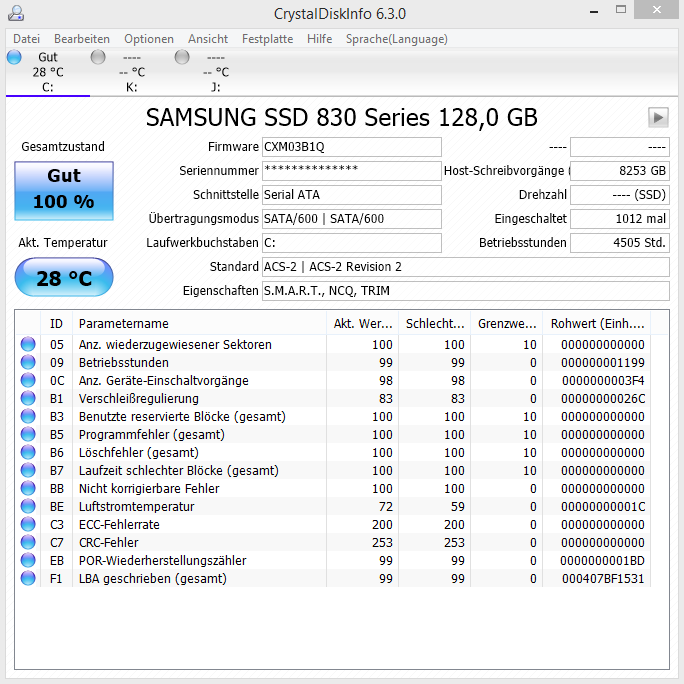Click status icon for row B3 reservierte Blöcke
Image resolution: width=684 pixels, height=684 pixels.
tap(28, 416)
